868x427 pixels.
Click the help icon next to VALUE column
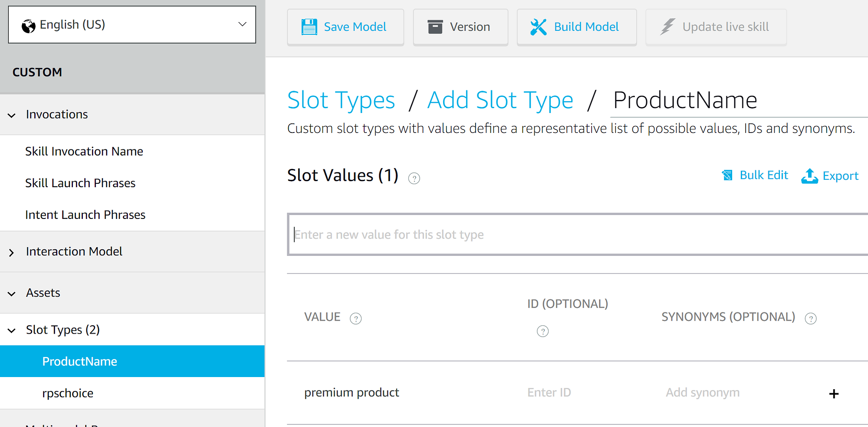355,319
